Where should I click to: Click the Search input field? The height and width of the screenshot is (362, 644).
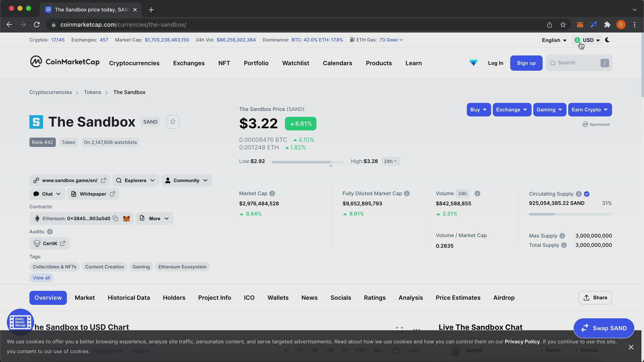(x=579, y=63)
